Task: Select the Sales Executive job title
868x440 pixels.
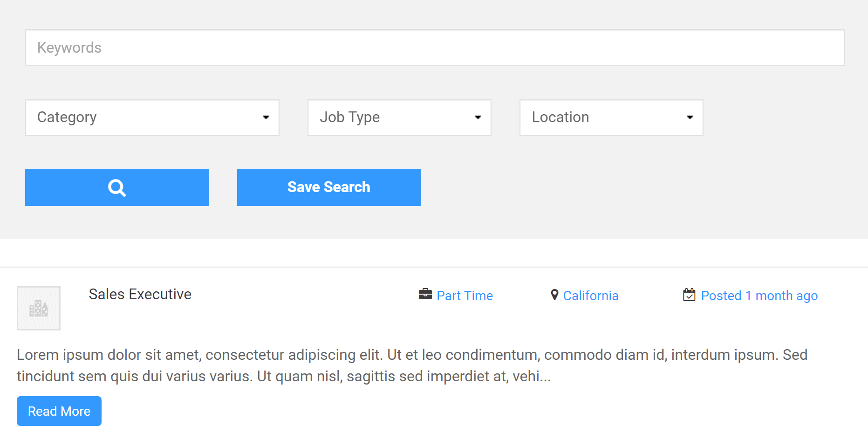Action: point(140,294)
